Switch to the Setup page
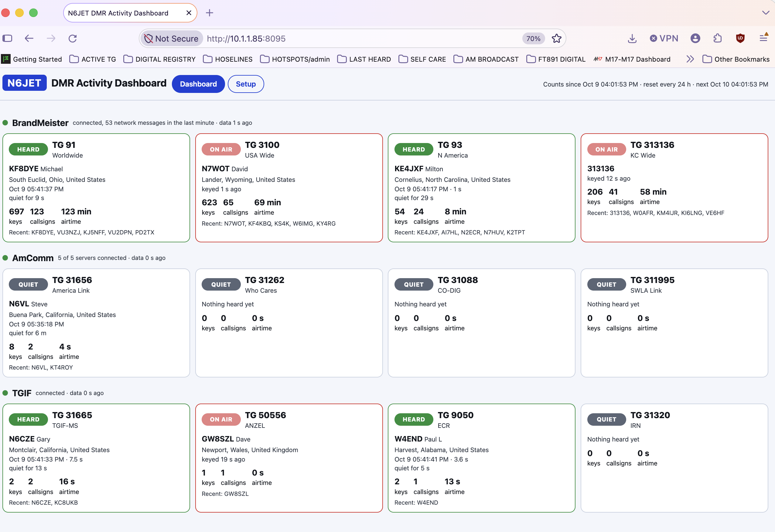This screenshot has width=775, height=532. [246, 84]
